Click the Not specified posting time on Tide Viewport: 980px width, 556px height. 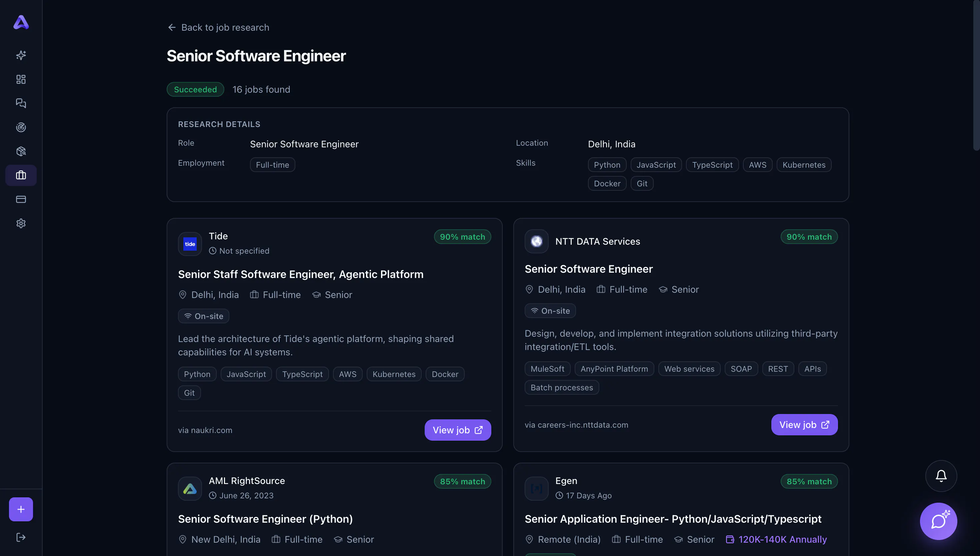click(244, 251)
